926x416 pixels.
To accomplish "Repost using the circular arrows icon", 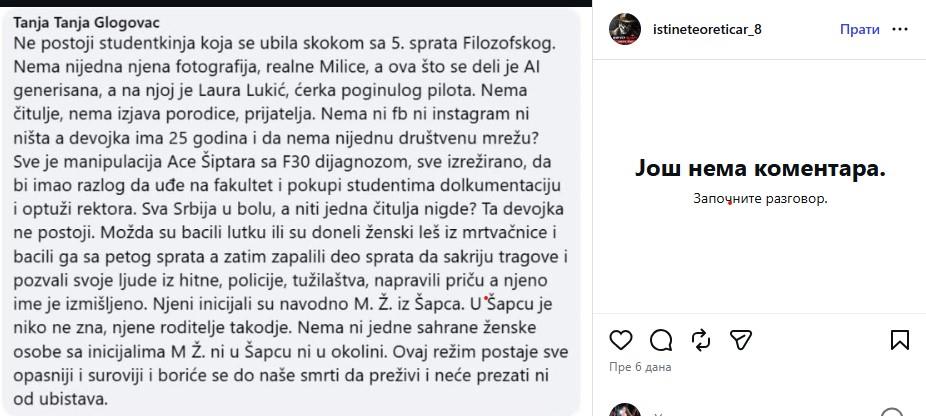I will [700, 340].
